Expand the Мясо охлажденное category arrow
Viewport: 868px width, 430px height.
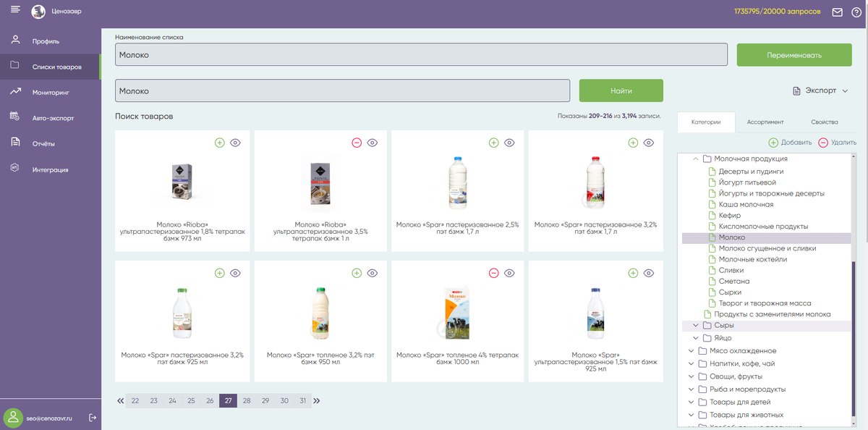pos(692,351)
